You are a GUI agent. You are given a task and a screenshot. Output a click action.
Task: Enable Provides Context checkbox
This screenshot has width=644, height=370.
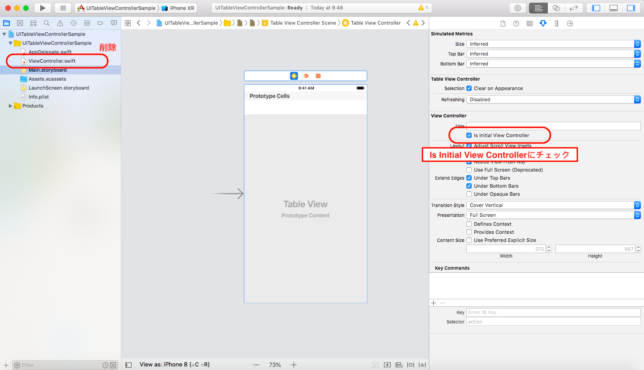(469, 232)
